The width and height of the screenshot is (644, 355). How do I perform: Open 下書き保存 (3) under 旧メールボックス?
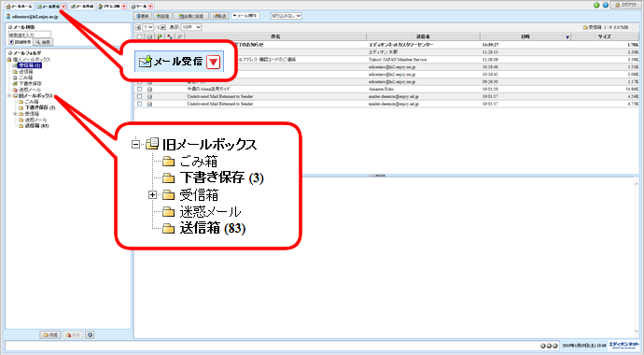40,107
